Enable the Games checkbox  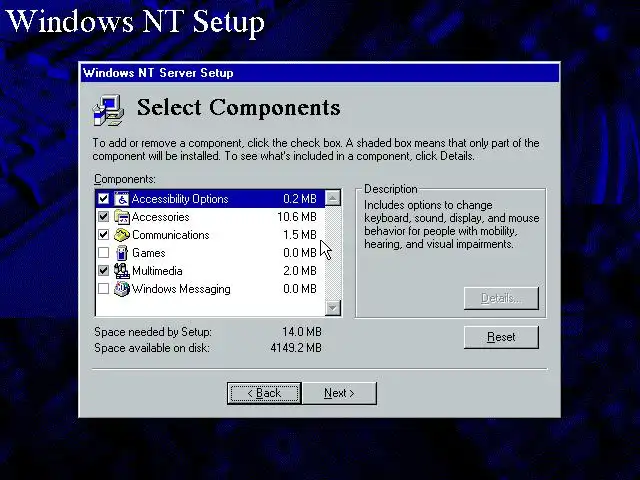[104, 253]
